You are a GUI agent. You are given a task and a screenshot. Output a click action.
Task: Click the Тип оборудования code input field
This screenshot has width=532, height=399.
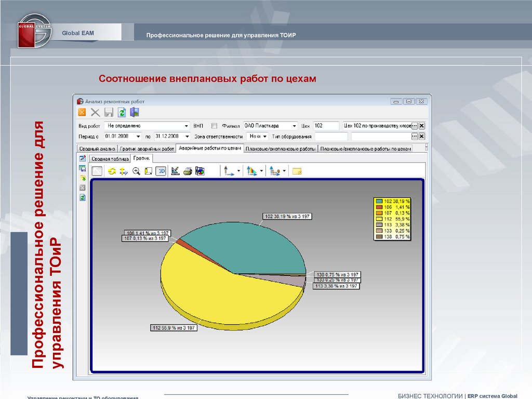(x=331, y=137)
